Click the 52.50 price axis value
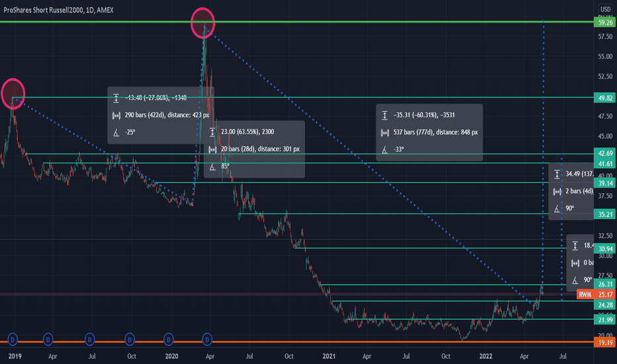Image resolution: width=617 pixels, height=364 pixels. [x=605, y=76]
